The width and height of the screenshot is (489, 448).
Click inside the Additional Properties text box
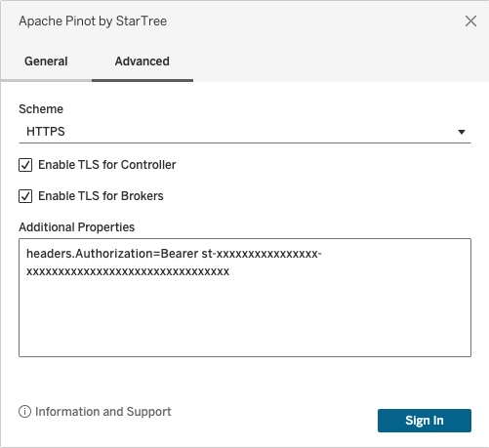(x=245, y=298)
